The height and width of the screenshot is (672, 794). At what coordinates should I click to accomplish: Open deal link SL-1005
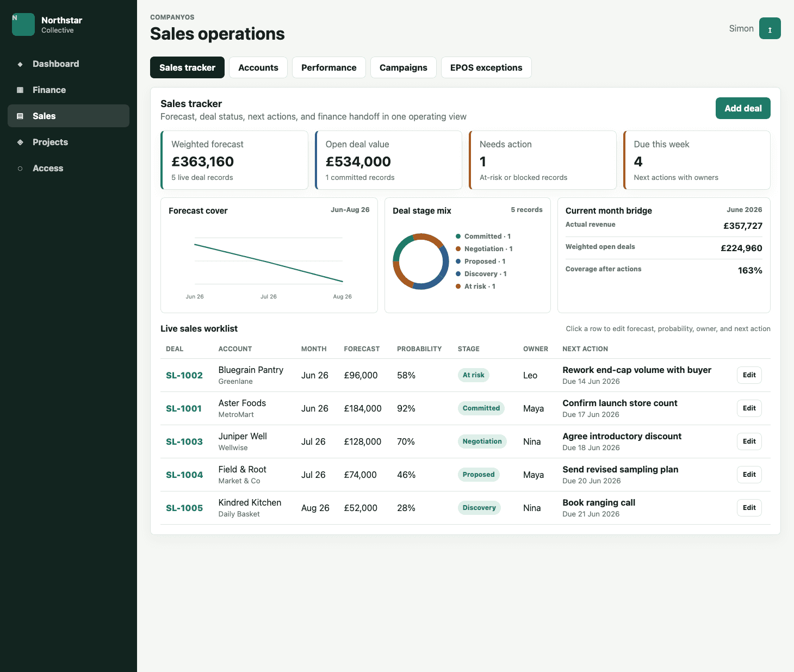click(184, 508)
